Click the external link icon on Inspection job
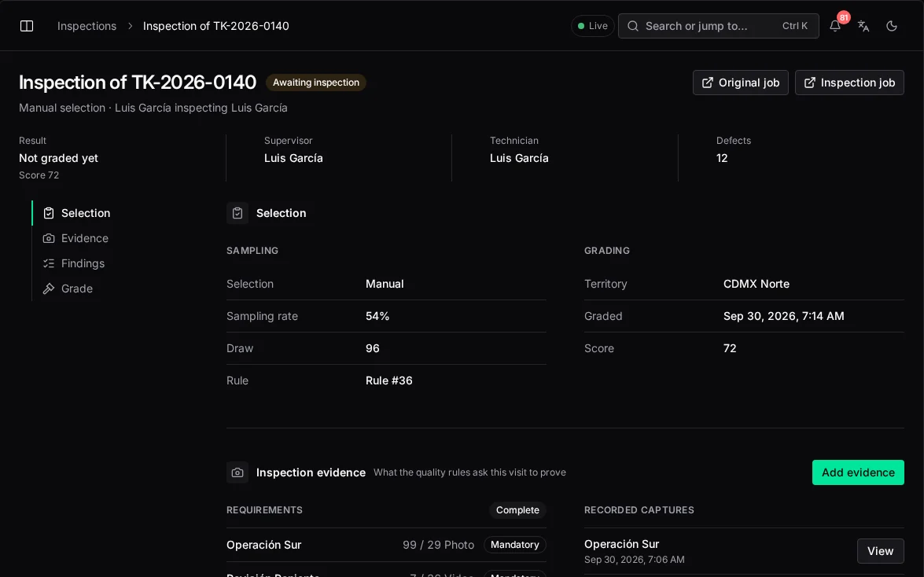This screenshot has height=577, width=924. 810,83
